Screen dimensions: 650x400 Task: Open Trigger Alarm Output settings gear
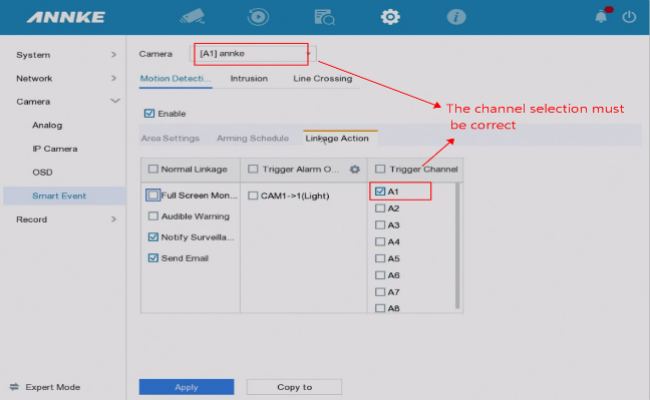point(354,169)
